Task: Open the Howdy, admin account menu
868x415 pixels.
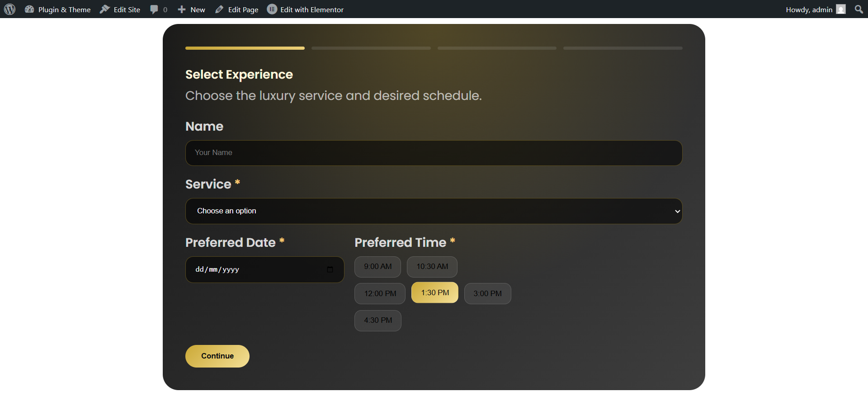Action: coord(809,9)
